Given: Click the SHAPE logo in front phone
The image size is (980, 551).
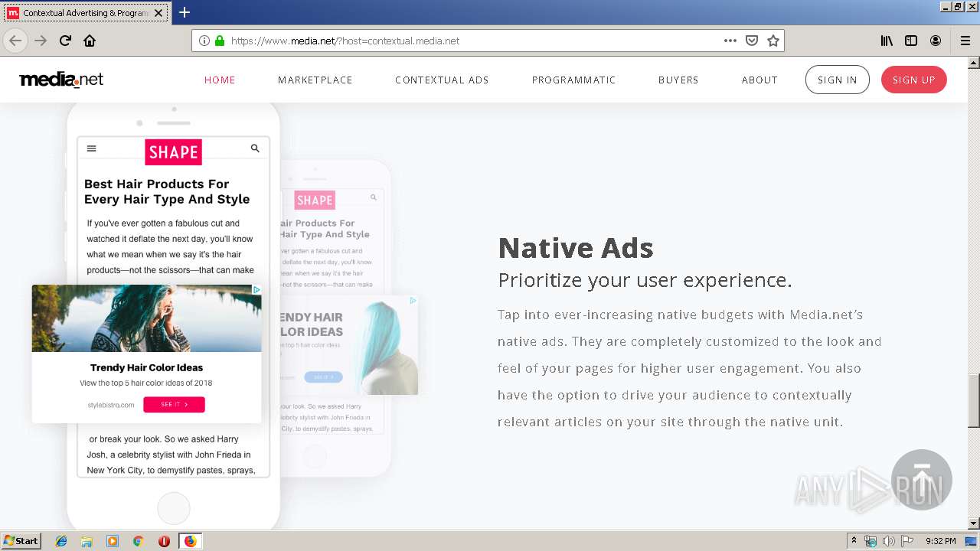Looking at the screenshot, I should coord(173,152).
